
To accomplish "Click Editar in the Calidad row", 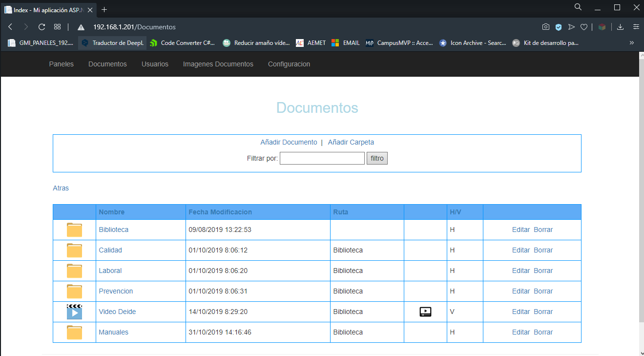I will tap(520, 250).
